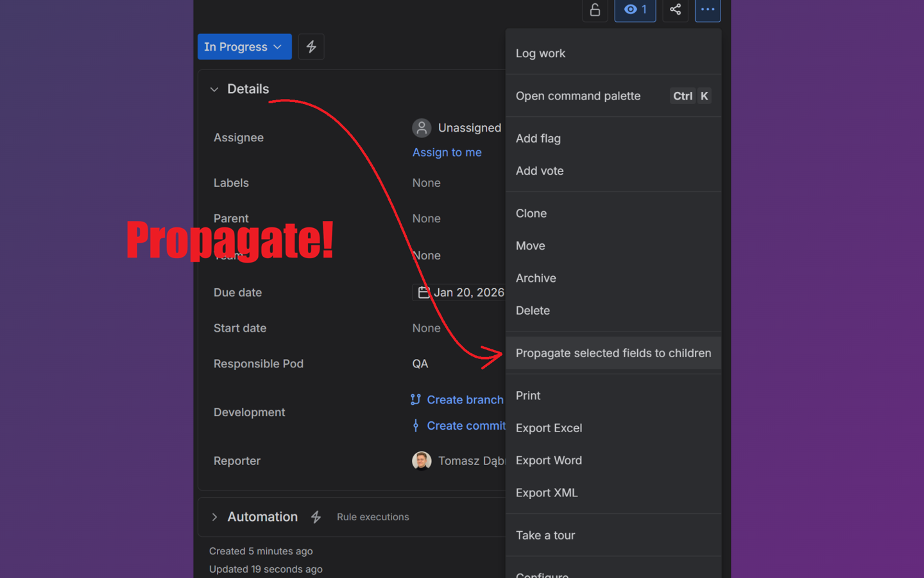Click the Labels field label

(231, 183)
